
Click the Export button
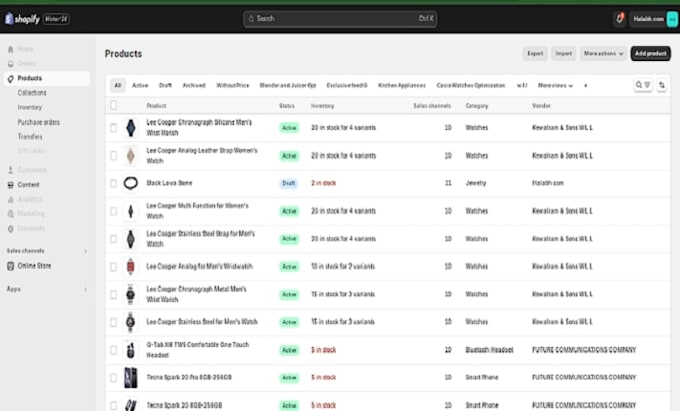pos(535,53)
